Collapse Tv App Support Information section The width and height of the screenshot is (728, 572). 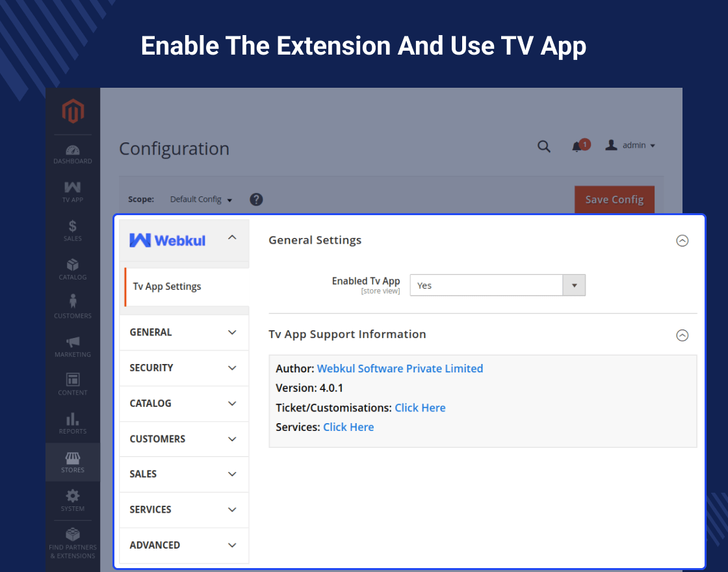tap(682, 335)
